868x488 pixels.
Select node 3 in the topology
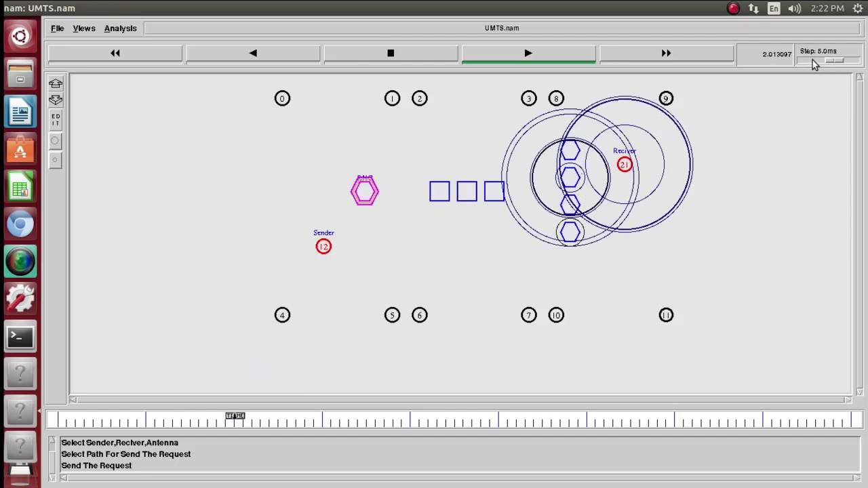click(x=529, y=99)
